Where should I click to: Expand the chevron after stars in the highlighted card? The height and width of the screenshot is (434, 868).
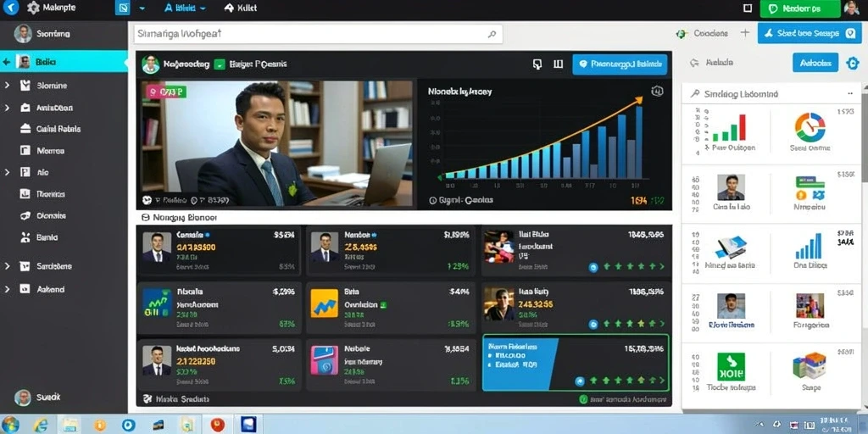point(662,381)
